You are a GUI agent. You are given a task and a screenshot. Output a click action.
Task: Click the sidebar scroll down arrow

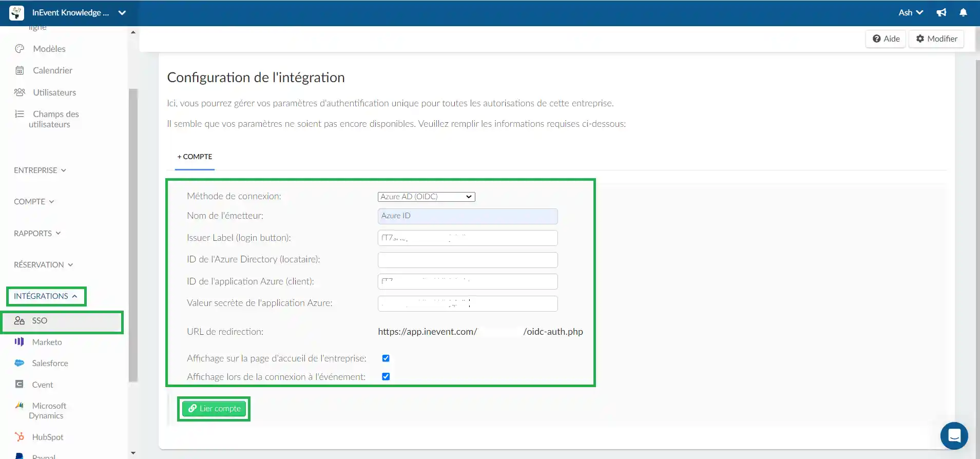[x=133, y=453]
